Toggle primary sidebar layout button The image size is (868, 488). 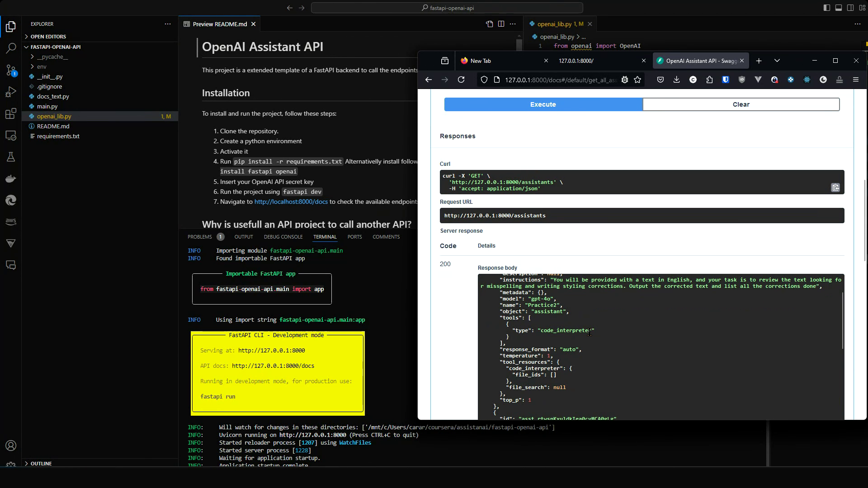click(x=826, y=8)
